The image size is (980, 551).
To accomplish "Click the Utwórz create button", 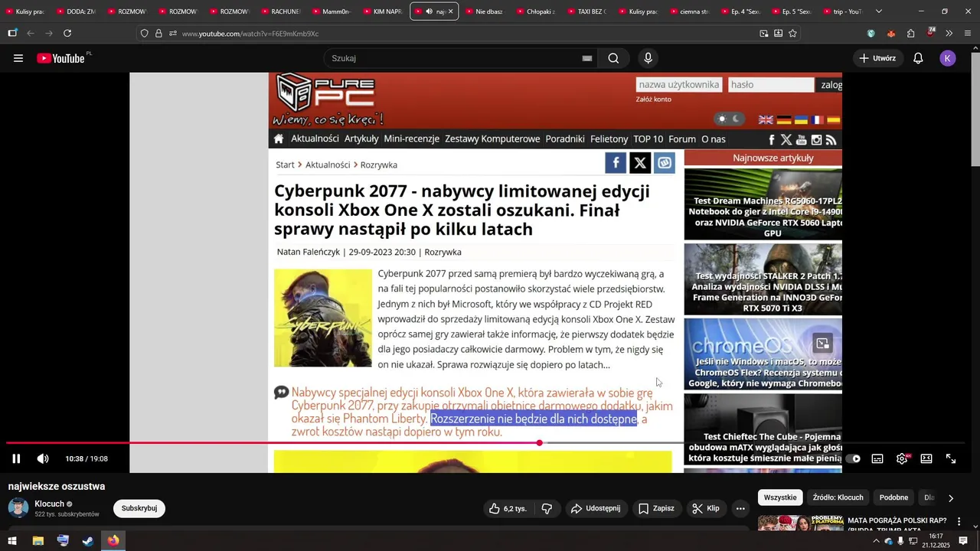I will click(877, 58).
